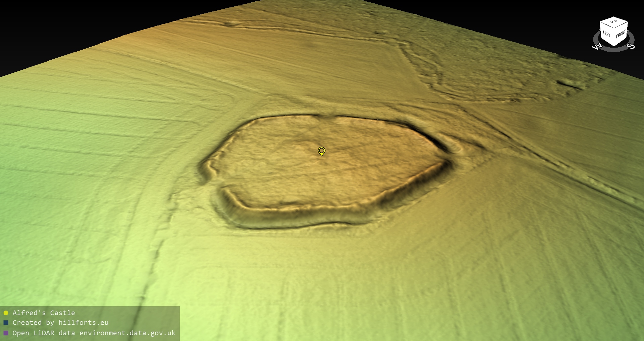Click the W letter on the compass ring
Screen dimensions: 644x341
point(597,47)
